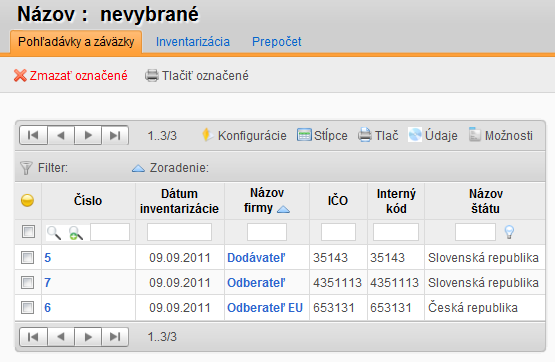Image resolution: width=555 pixels, height=362 pixels.
Task: Click the Názov firmy filter input
Action: pyautogui.click(x=267, y=232)
